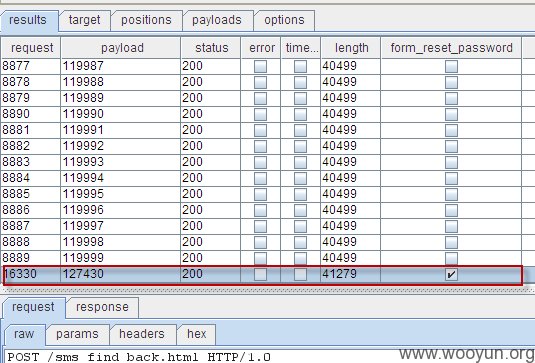Select request number 8877 cell

click(31, 66)
